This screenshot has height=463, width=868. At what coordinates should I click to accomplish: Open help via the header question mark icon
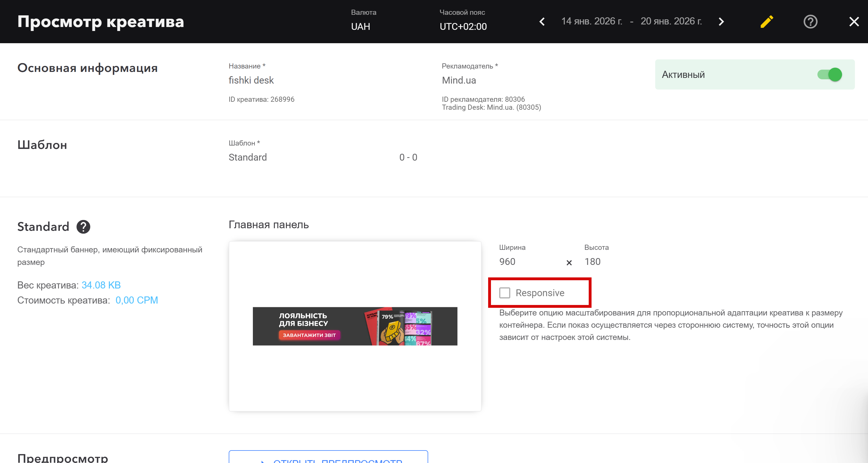coord(810,22)
